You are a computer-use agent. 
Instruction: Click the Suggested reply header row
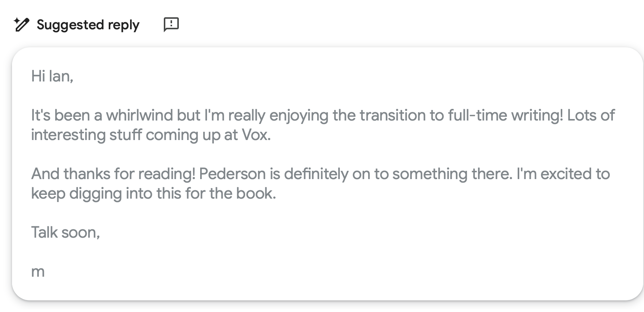point(88,24)
